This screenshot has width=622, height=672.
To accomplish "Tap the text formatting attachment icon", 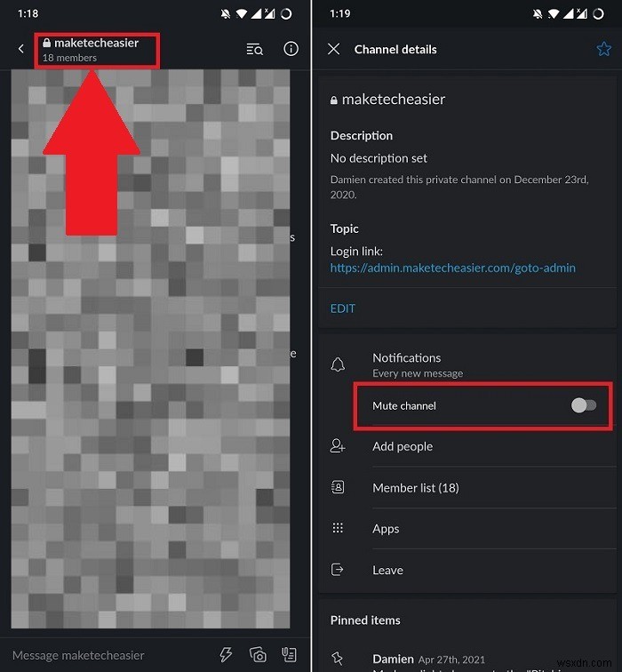I will pyautogui.click(x=289, y=654).
